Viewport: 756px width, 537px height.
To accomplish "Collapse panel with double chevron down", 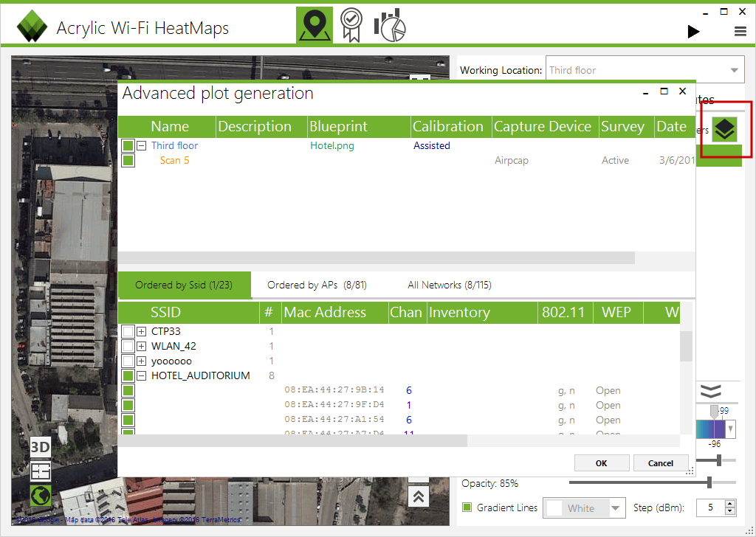I will [x=711, y=391].
